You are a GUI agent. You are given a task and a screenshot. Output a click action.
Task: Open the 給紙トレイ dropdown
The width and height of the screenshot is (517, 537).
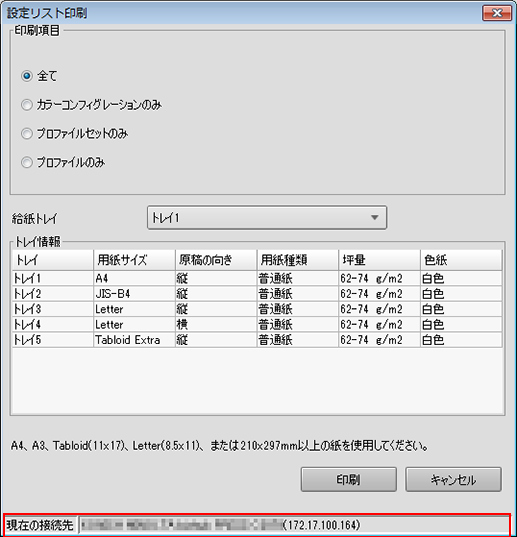coord(267,217)
